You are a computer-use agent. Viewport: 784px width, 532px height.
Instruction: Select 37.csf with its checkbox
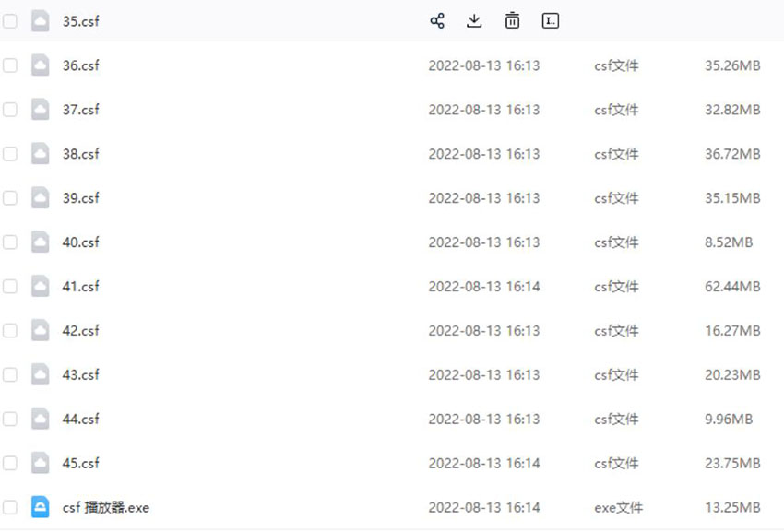(10, 110)
